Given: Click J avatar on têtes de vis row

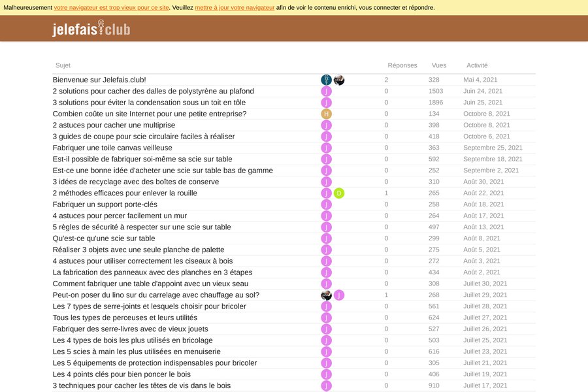Looking at the screenshot, I should pyautogui.click(x=326, y=385).
